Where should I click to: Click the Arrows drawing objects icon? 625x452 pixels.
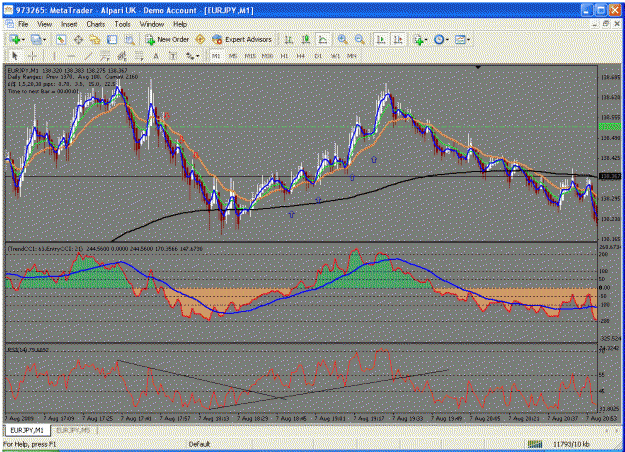[x=190, y=56]
